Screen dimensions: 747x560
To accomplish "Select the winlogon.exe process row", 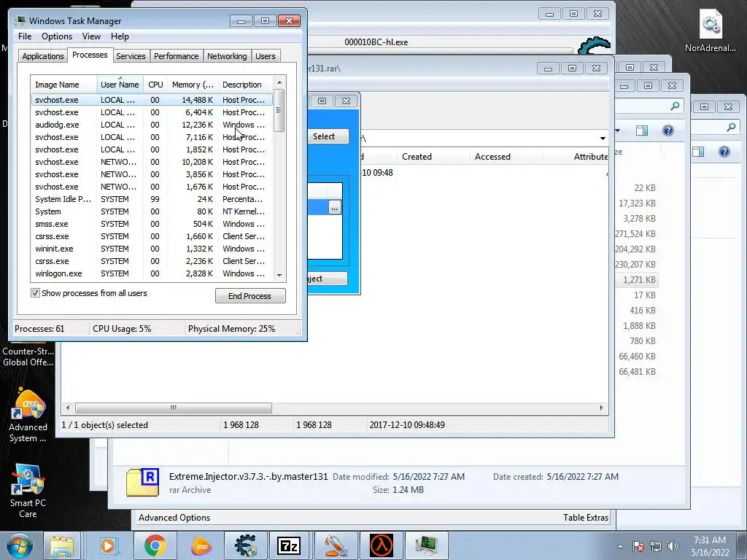I will click(152, 273).
